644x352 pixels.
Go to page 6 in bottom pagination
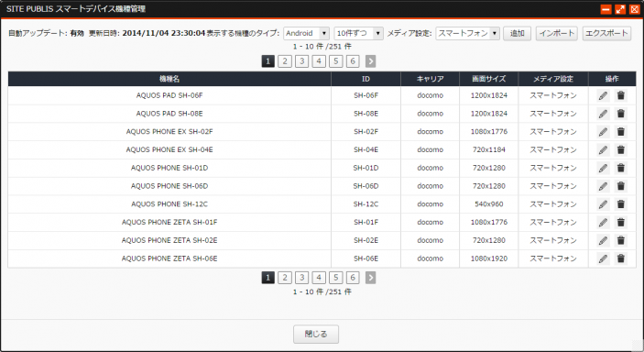[353, 278]
